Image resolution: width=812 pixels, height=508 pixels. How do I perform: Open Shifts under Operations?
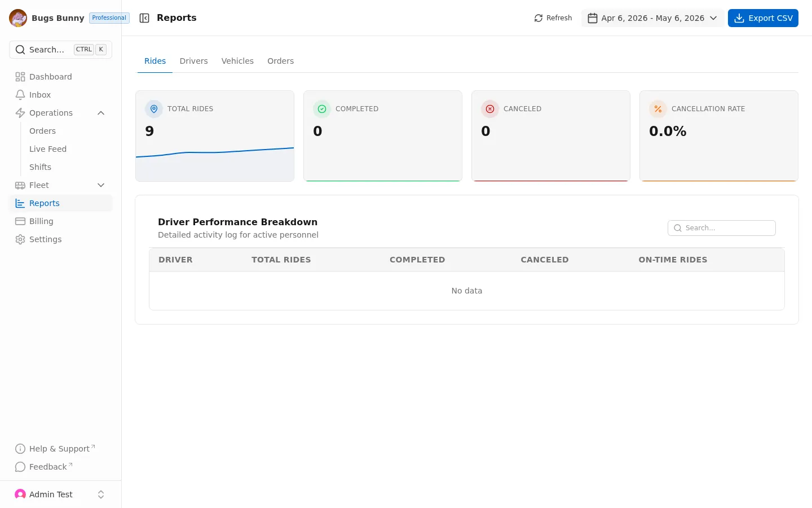pos(40,167)
